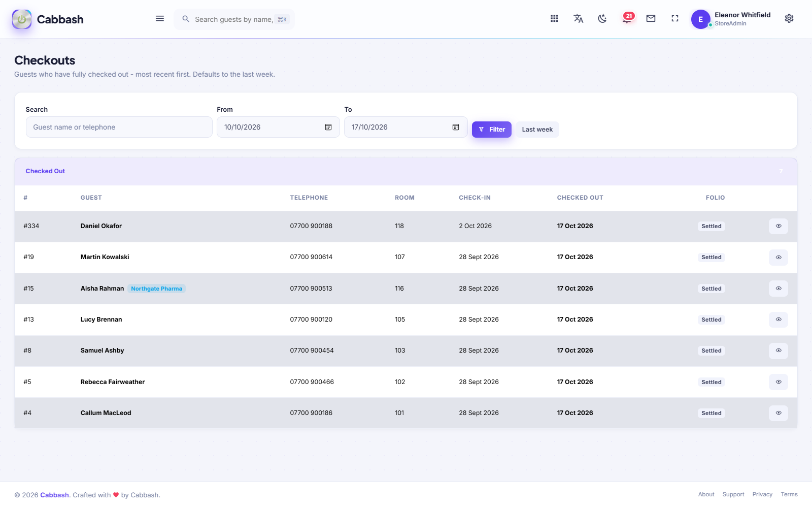View Aisha Rahman's checkout details
The height and width of the screenshot is (508, 812).
[779, 289]
